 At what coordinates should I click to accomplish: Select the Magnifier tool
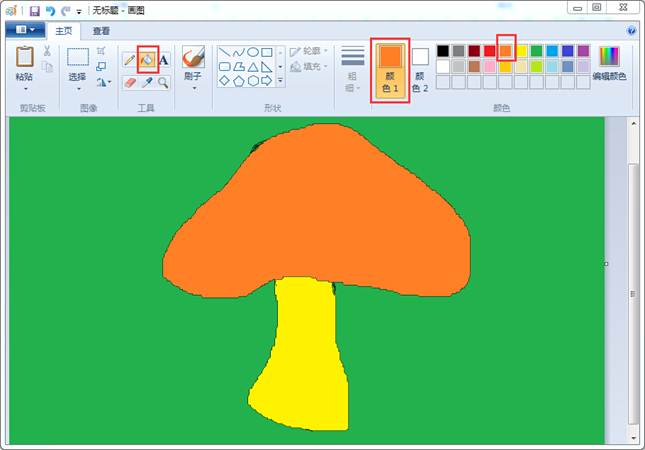tap(164, 83)
